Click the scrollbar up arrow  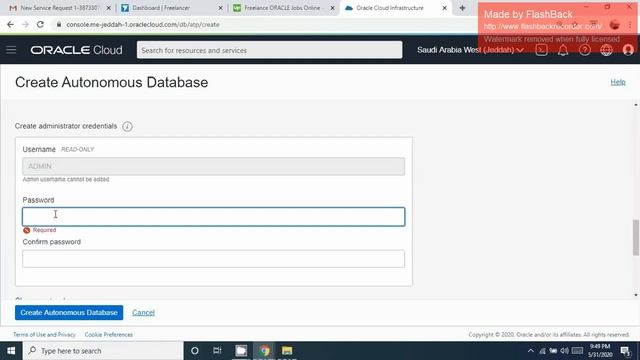click(636, 105)
